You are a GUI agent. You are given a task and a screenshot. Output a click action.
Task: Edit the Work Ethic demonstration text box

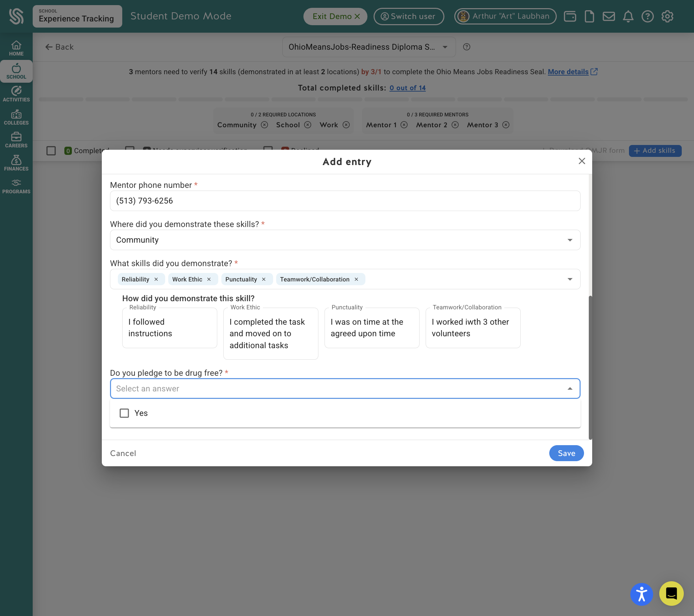point(271,334)
